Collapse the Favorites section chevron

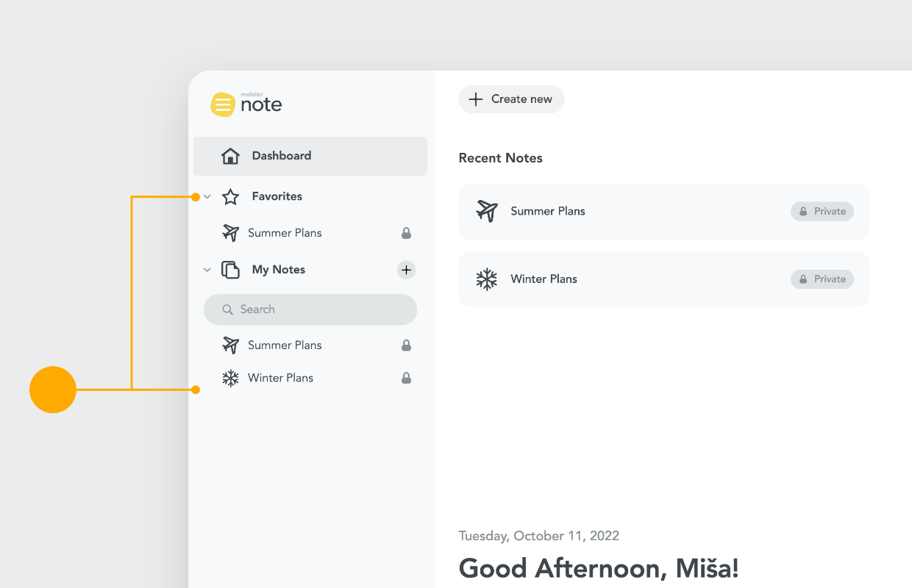pos(207,197)
